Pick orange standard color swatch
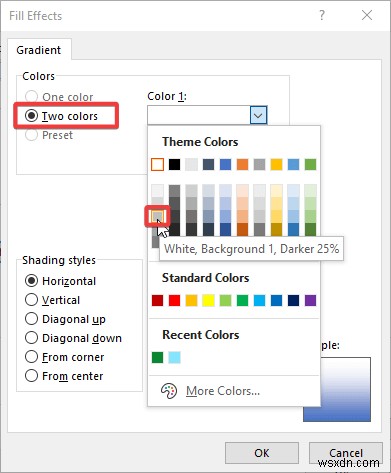391x473 pixels. tap(191, 300)
